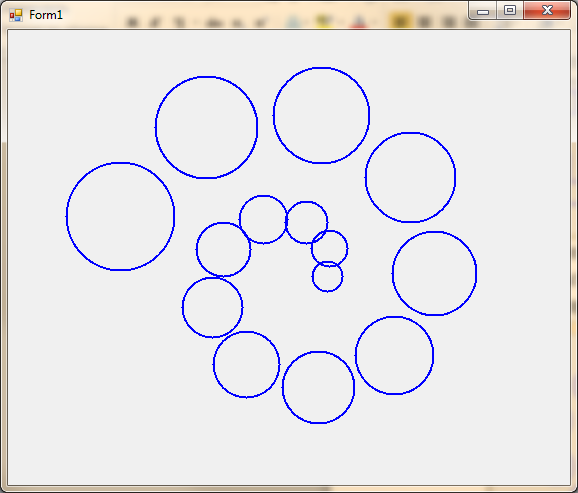The height and width of the screenshot is (493, 578).
Task: Minimize the Form1 window
Action: [483, 11]
